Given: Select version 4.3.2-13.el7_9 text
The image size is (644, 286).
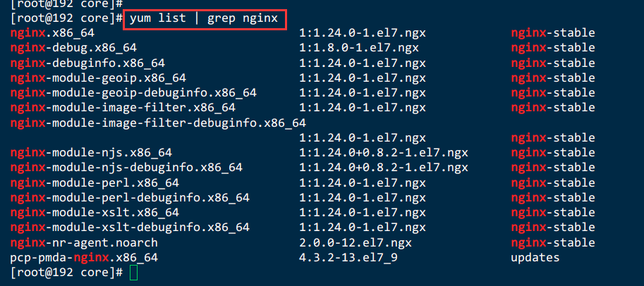Looking at the screenshot, I should pyautogui.click(x=348, y=258).
